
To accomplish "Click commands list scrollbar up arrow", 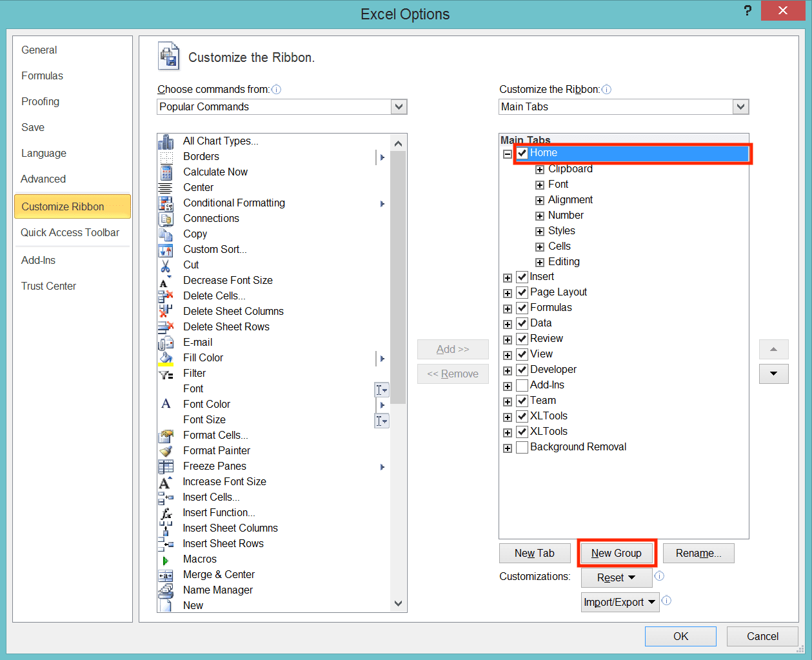I will point(398,143).
